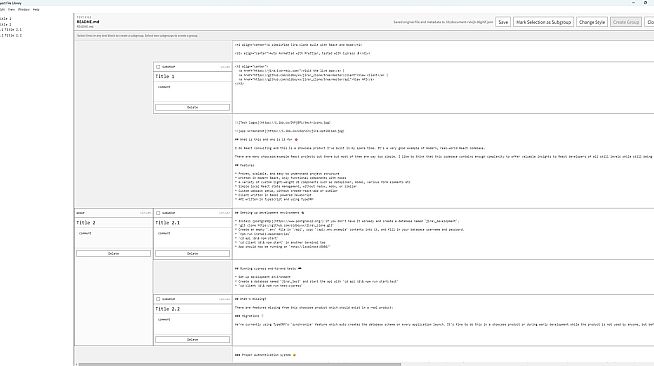The height and width of the screenshot is (366, 654).
Task: Click the 'What's missing?' heading line
Action: point(250,299)
